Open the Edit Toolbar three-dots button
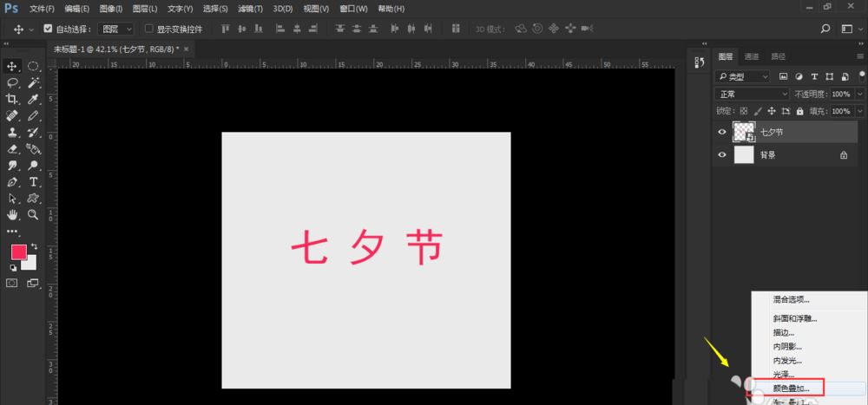The height and width of the screenshot is (405, 868). tap(12, 232)
